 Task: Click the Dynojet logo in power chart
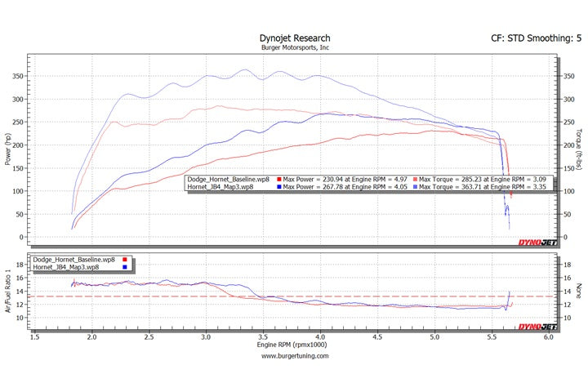coord(537,243)
